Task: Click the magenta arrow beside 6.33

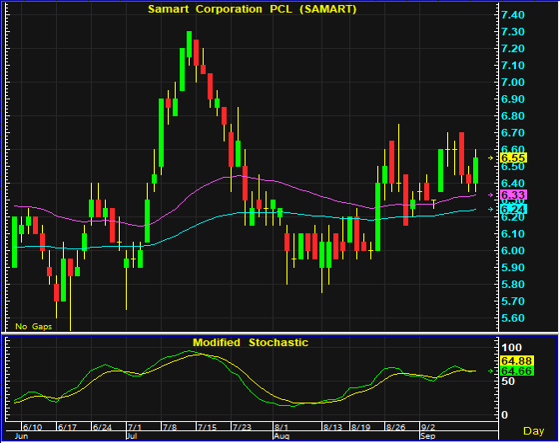Action: 491,195
